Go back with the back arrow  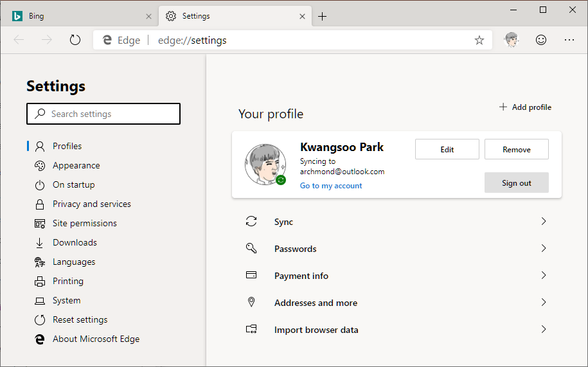click(x=19, y=40)
